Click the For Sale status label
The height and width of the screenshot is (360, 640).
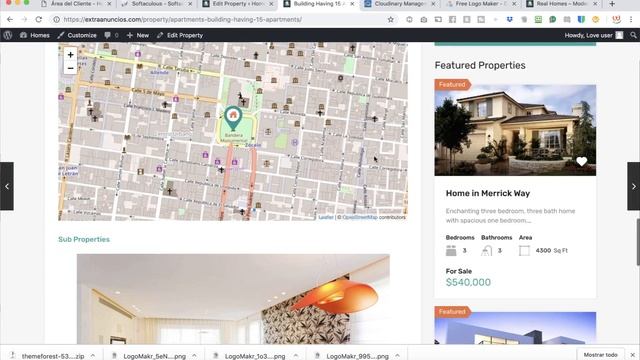pyautogui.click(x=458, y=271)
